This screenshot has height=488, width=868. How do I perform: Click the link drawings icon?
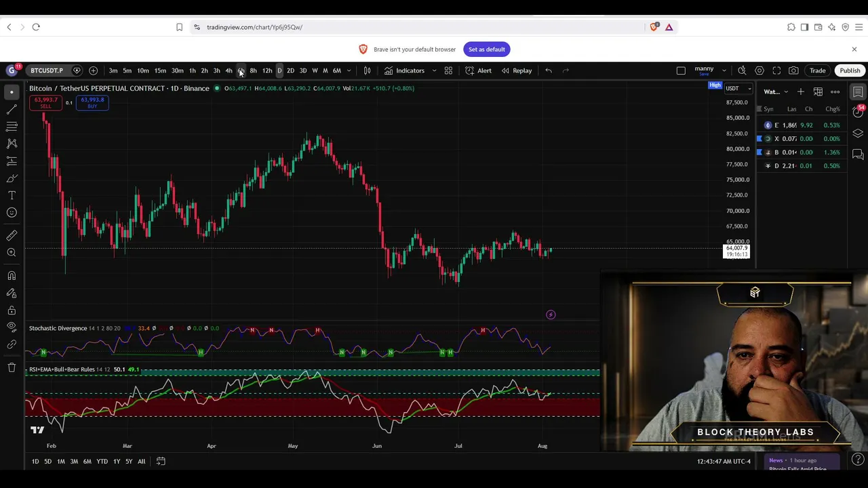12,345
